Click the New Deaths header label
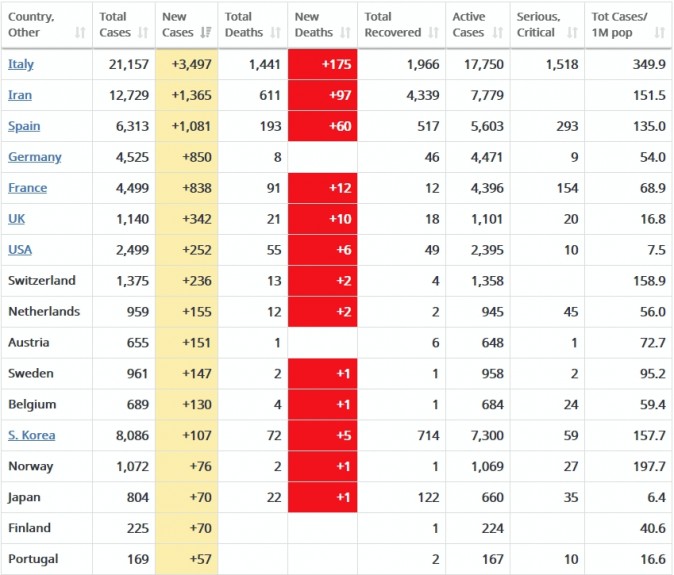 314,24
